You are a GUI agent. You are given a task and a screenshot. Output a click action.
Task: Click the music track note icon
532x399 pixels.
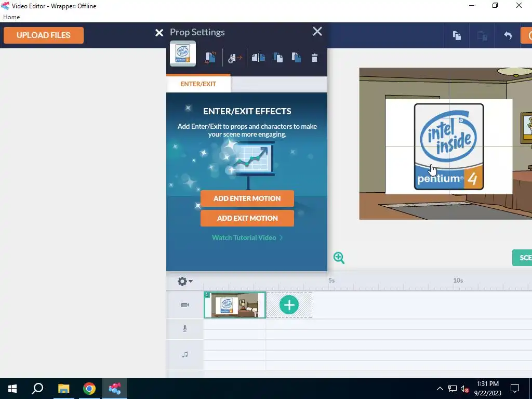pos(185,354)
